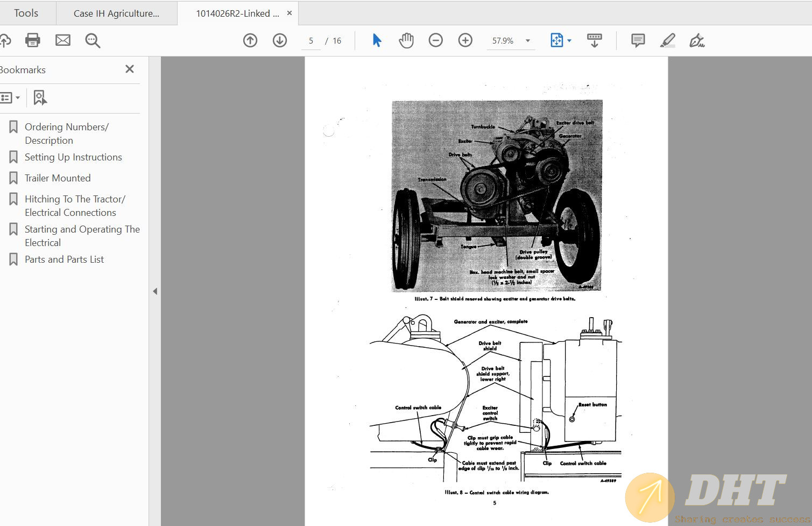Select the highlighter pen tool
This screenshot has width=812, height=526.
pyautogui.click(x=668, y=40)
